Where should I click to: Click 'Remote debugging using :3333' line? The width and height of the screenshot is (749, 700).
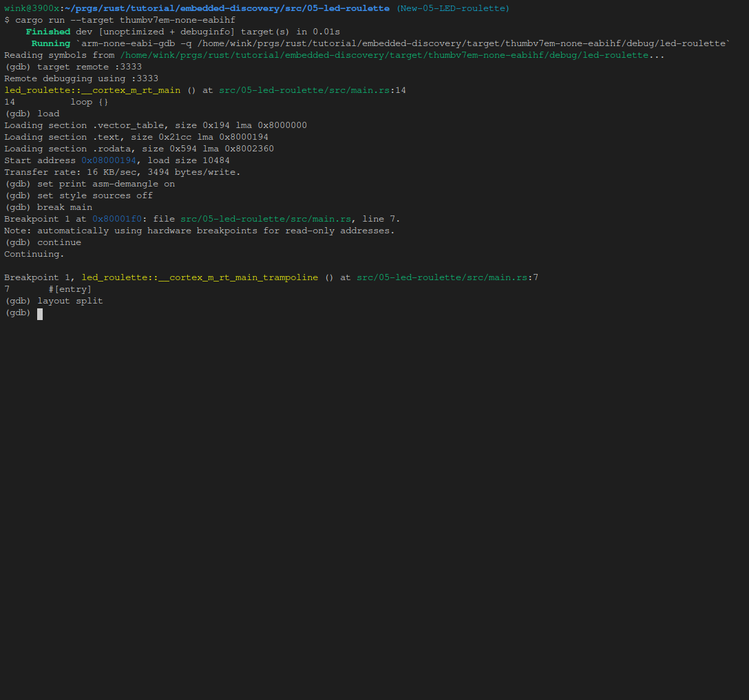[81, 78]
